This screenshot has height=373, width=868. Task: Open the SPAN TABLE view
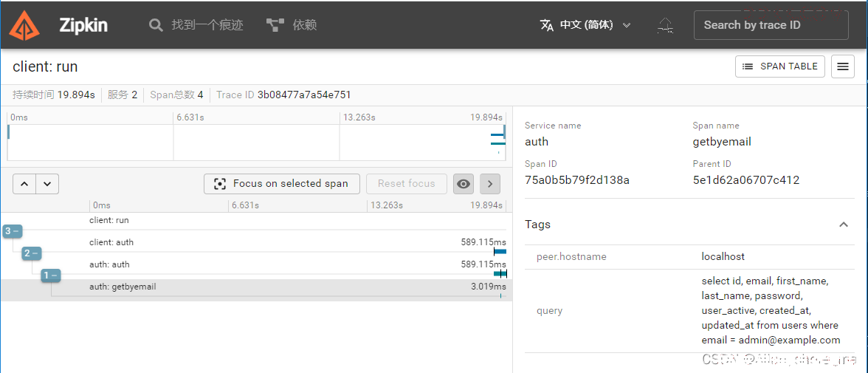pos(780,66)
